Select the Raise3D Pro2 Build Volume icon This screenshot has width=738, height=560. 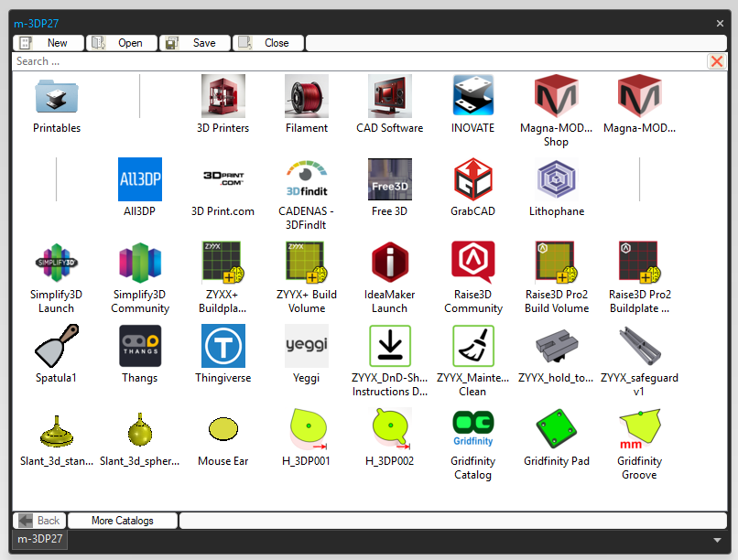557,263
